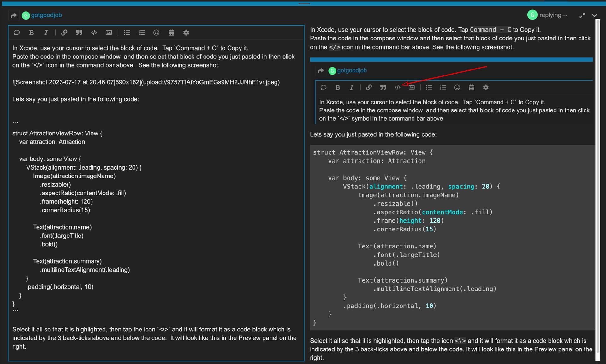Format selection as code with the </> icon
Screen dimensions: 606x364
94,33
